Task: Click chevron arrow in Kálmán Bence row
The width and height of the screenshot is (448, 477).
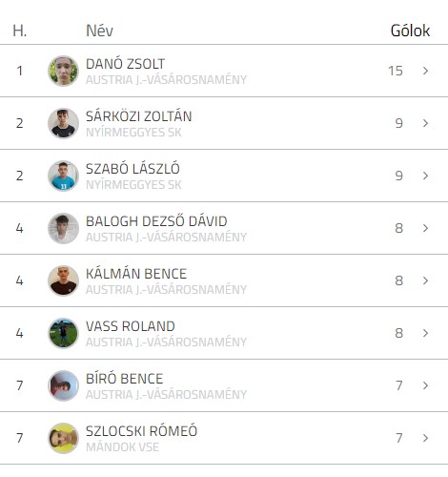Action: pyautogui.click(x=426, y=280)
